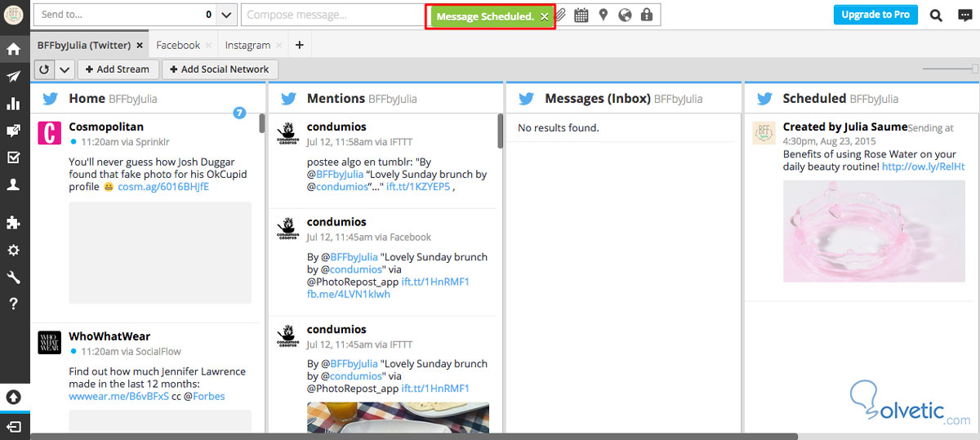Click the Twitter bird icon of Messages stream
The height and width of the screenshot is (440, 980).
point(527,99)
